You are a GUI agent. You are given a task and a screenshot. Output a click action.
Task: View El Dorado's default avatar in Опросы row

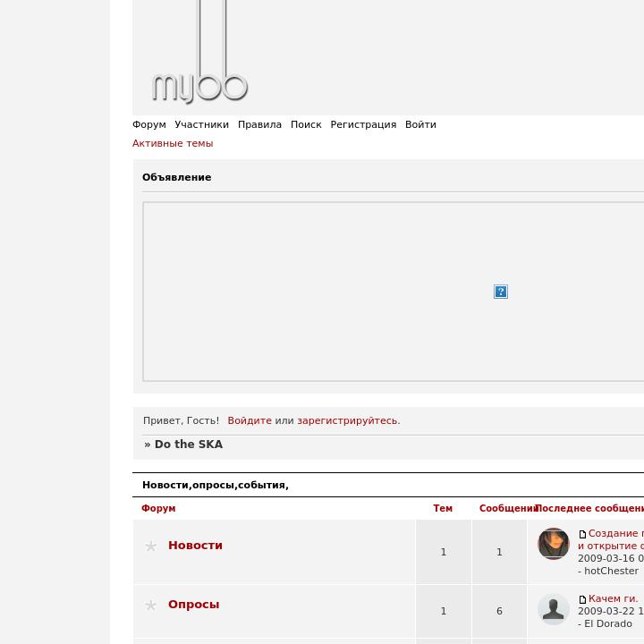(x=554, y=609)
